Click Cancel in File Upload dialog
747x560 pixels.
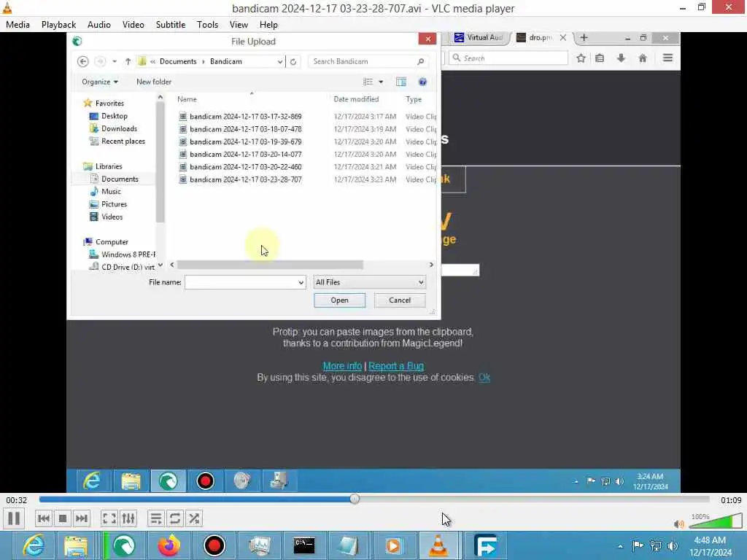click(x=400, y=300)
